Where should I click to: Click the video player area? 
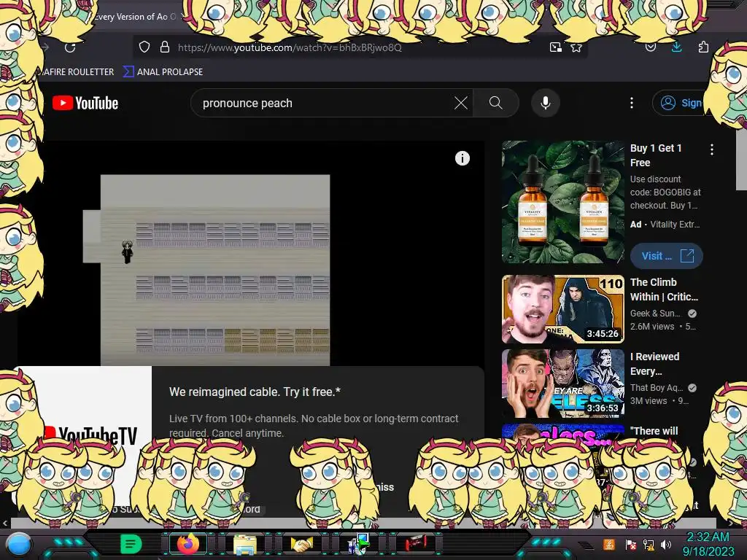[x=250, y=253]
